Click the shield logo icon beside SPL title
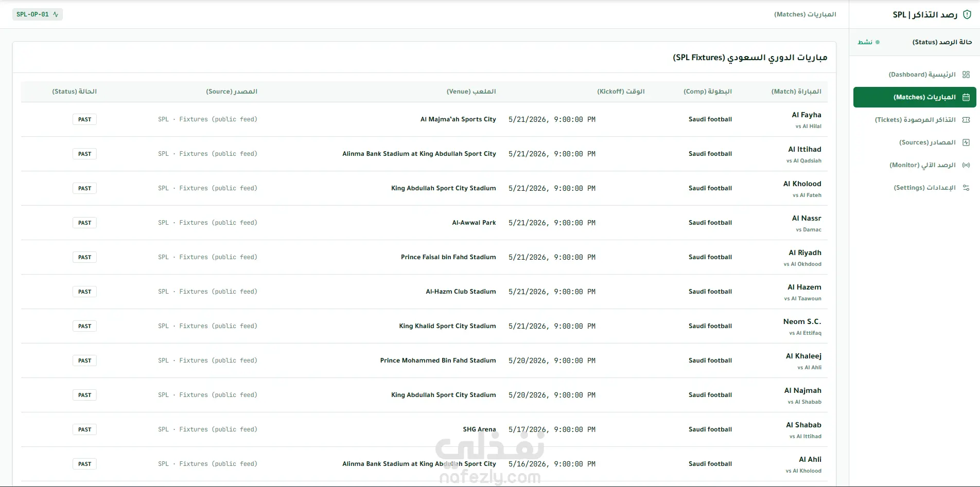The image size is (980, 487). click(x=967, y=14)
